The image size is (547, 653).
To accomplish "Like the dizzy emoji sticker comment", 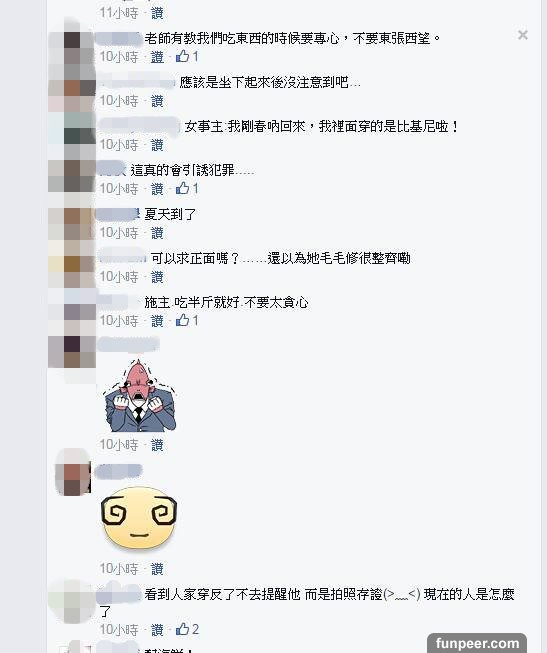I will pyautogui.click(x=157, y=569).
